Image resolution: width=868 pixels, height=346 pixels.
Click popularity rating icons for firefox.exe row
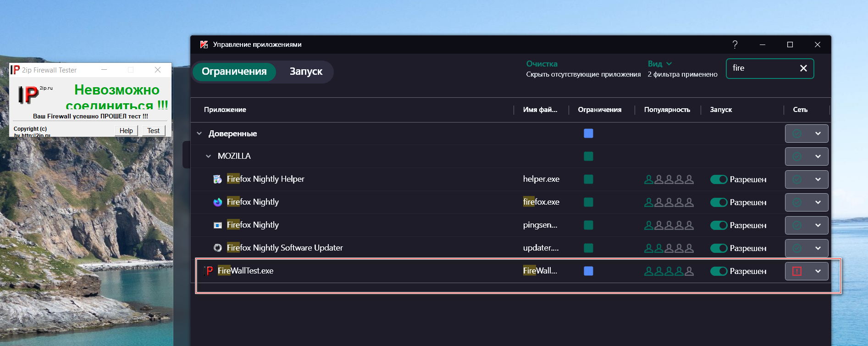pyautogui.click(x=669, y=202)
